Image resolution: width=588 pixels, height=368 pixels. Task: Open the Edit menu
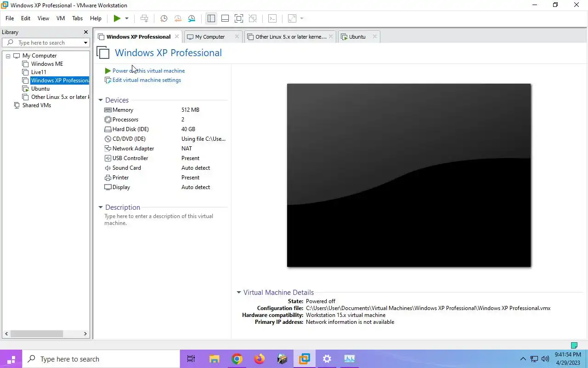[26, 18]
